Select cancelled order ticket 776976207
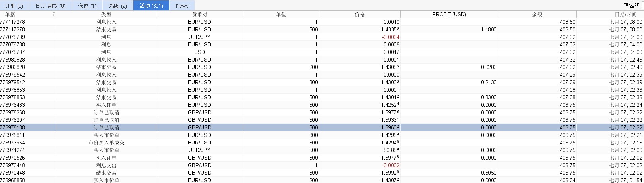Screen dimensions: 644x183 coord(12,120)
